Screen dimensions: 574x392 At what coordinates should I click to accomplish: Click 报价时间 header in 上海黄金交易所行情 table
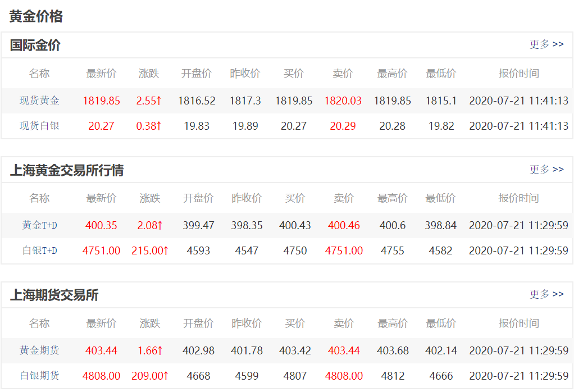click(519, 198)
